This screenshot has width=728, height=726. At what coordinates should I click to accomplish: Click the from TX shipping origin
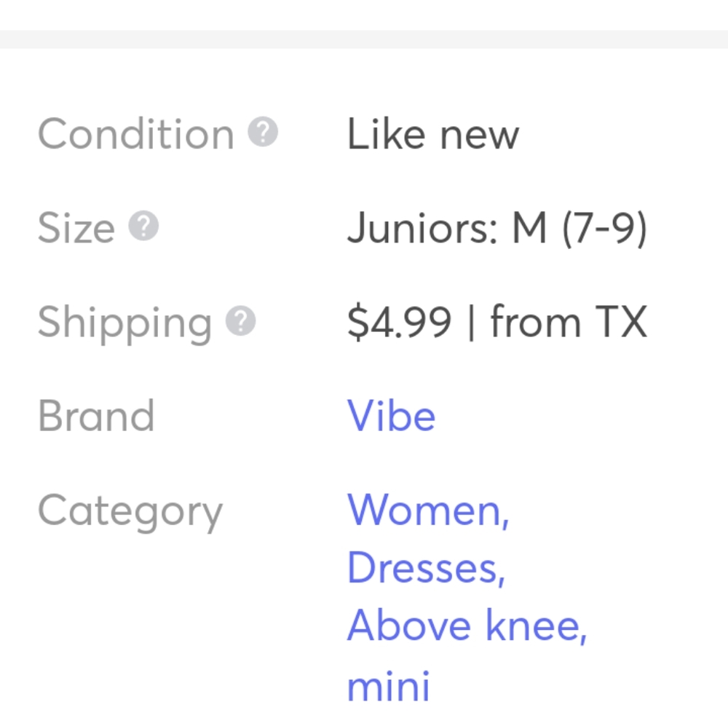click(569, 321)
